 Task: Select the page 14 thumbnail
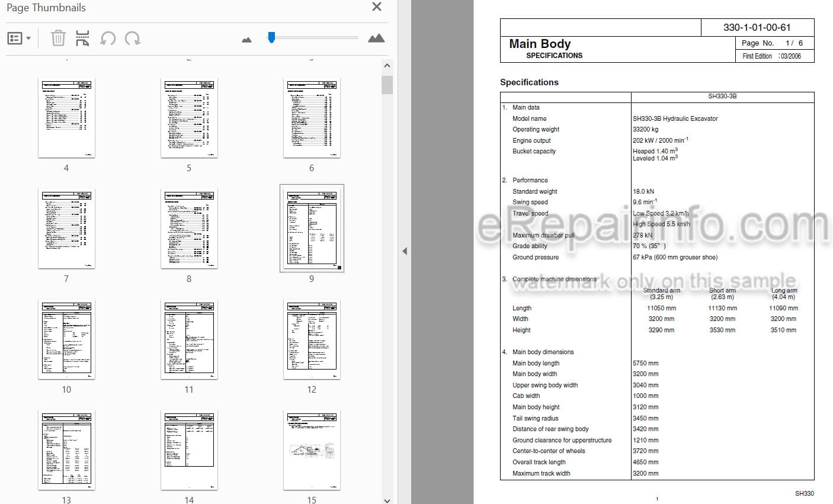tap(189, 450)
